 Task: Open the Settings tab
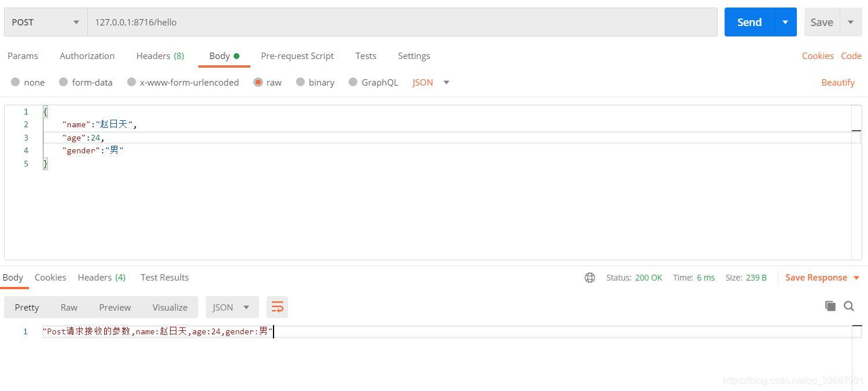tap(414, 56)
